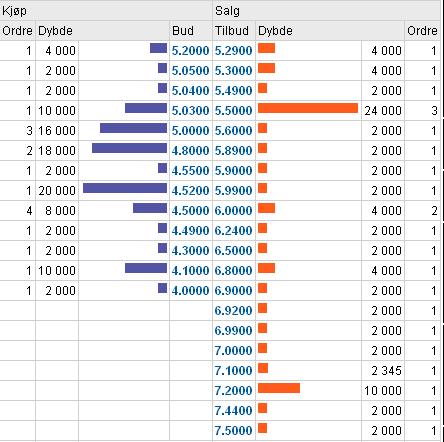Click the Kjøp section header
This screenshot has width=444, height=442.
(14, 11)
